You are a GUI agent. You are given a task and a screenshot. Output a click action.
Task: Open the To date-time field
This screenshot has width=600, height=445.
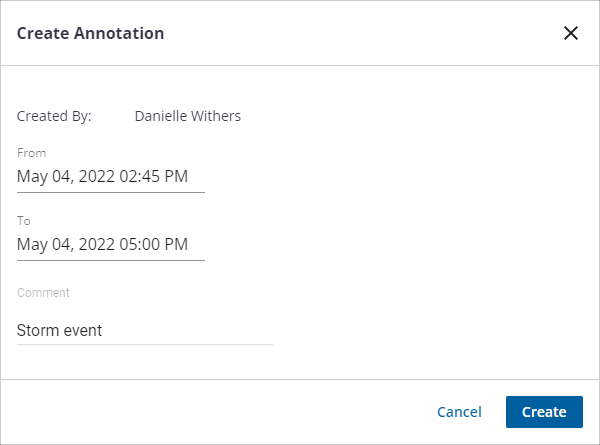point(110,244)
